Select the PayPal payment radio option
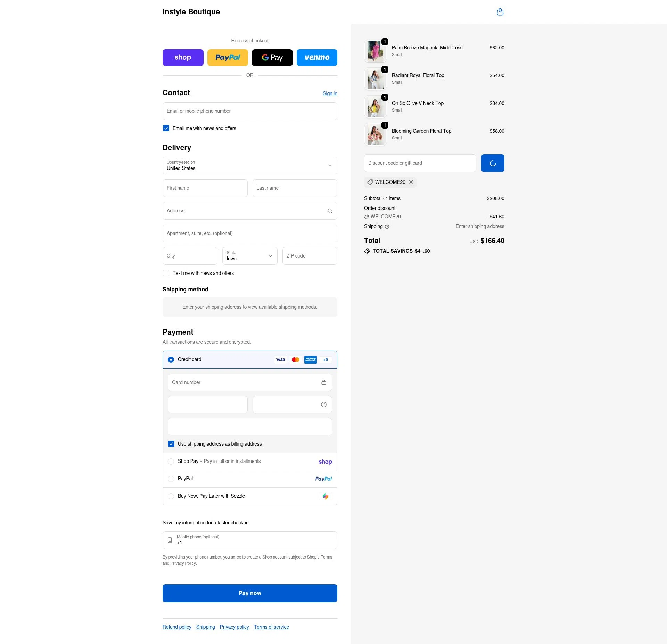The width and height of the screenshot is (667, 644). pyautogui.click(x=171, y=479)
